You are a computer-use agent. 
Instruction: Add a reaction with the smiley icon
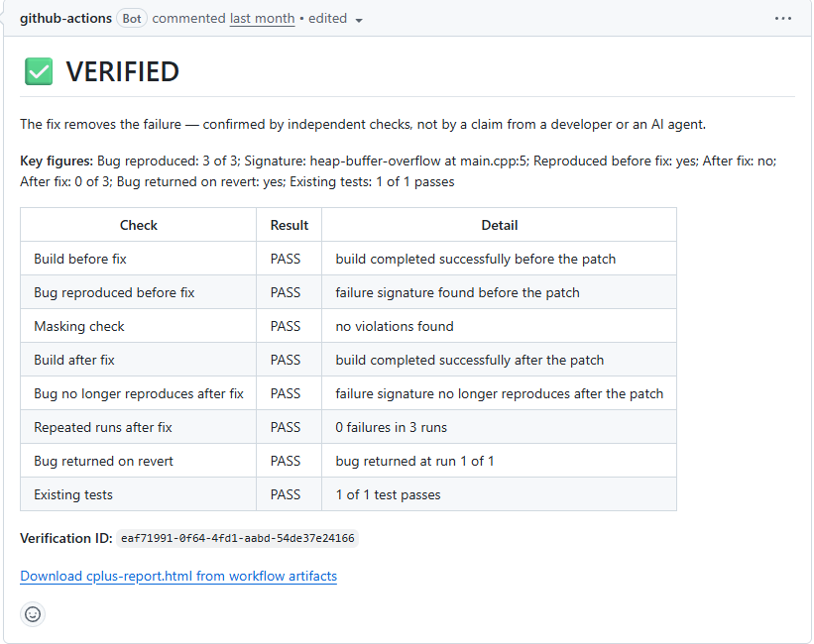click(33, 614)
